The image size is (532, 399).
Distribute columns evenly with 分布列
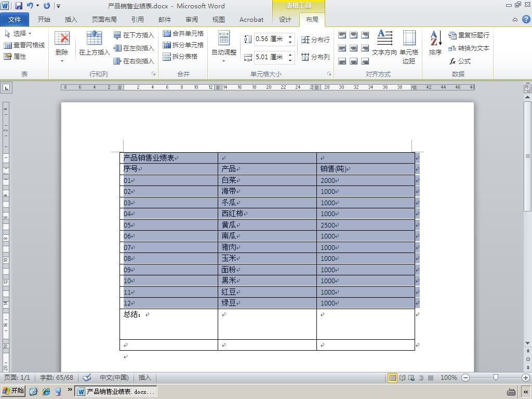point(315,57)
